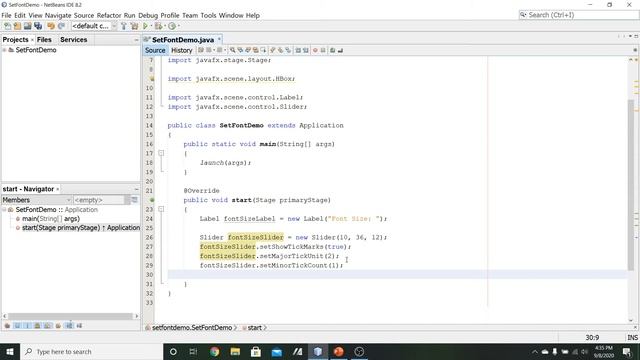Click the Uncomment editor toolbar icon
640x360 pixels.
(340, 50)
